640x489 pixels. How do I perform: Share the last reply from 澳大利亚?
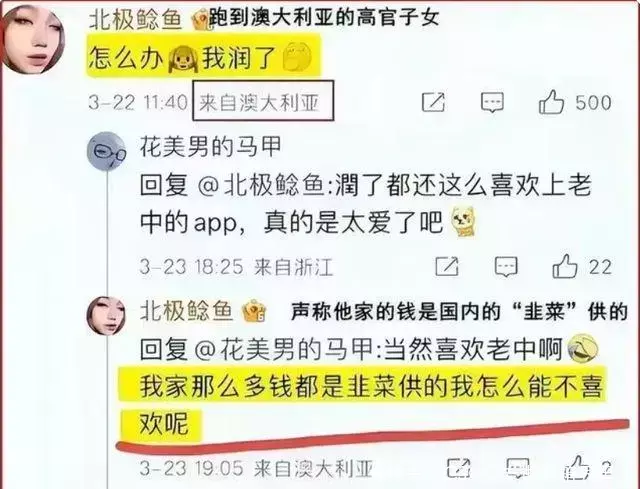458,468
